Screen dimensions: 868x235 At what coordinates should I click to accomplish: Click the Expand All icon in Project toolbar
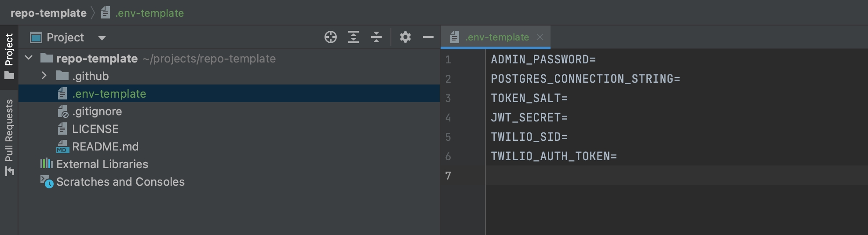click(x=353, y=37)
